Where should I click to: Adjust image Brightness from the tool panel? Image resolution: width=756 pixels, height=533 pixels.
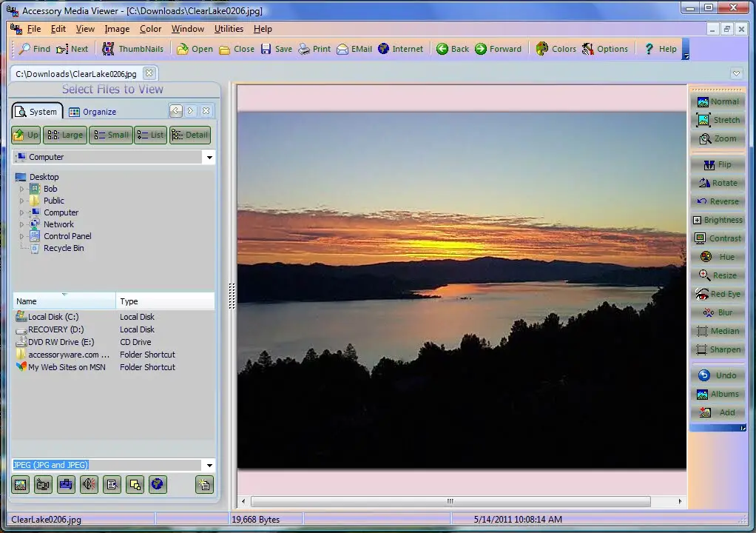pos(718,220)
